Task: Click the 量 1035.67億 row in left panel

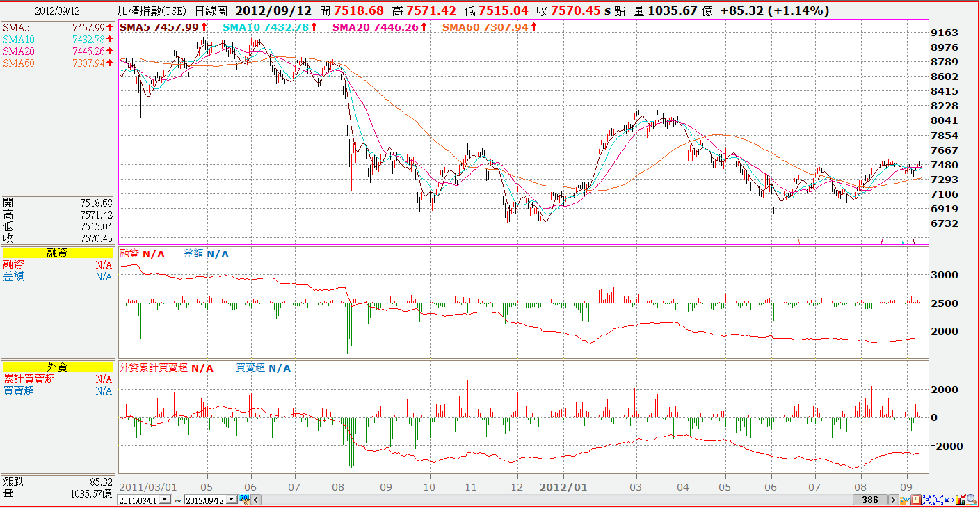Action: coord(58,493)
